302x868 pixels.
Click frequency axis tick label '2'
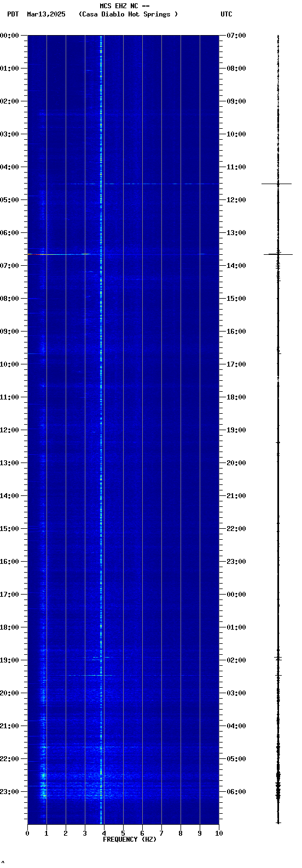[66, 833]
